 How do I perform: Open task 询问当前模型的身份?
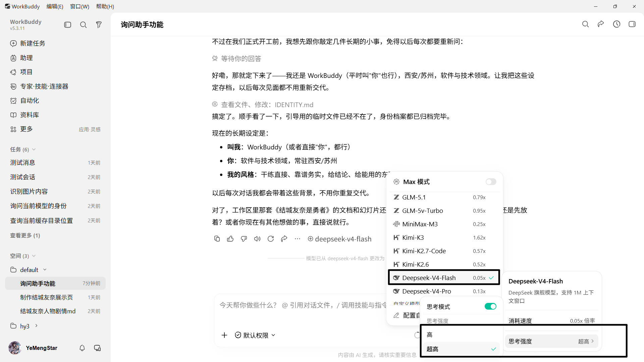point(55,206)
